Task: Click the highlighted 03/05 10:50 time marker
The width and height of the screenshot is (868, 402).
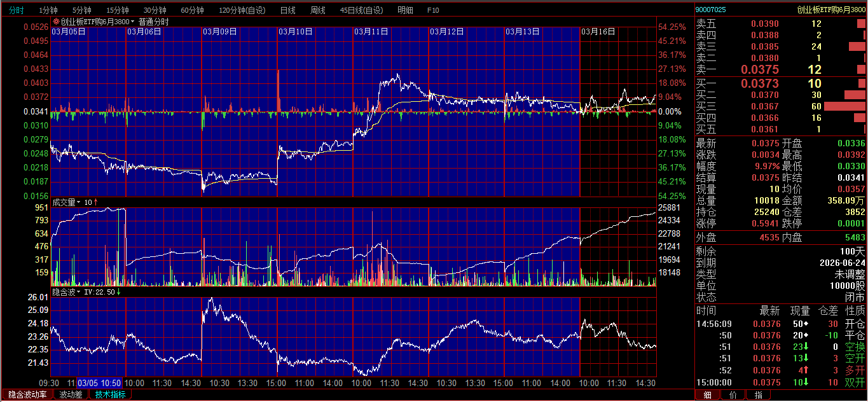Action: [99, 383]
